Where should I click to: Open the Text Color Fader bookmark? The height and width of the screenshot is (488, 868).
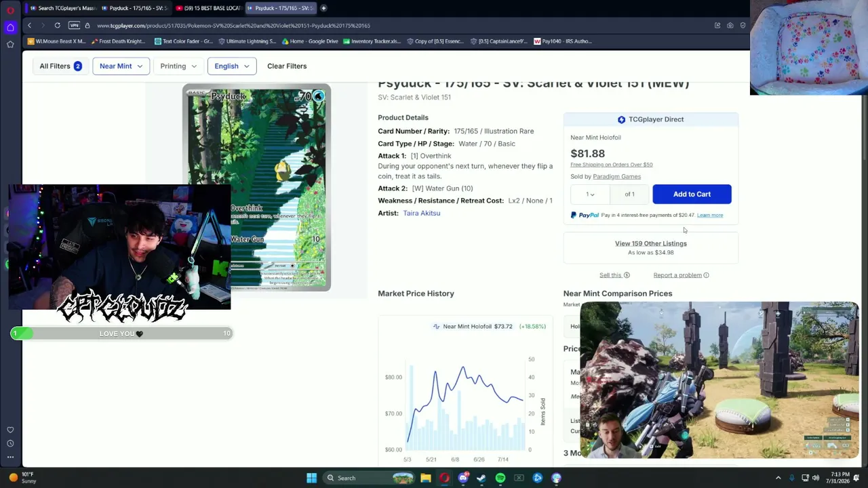pos(183,41)
